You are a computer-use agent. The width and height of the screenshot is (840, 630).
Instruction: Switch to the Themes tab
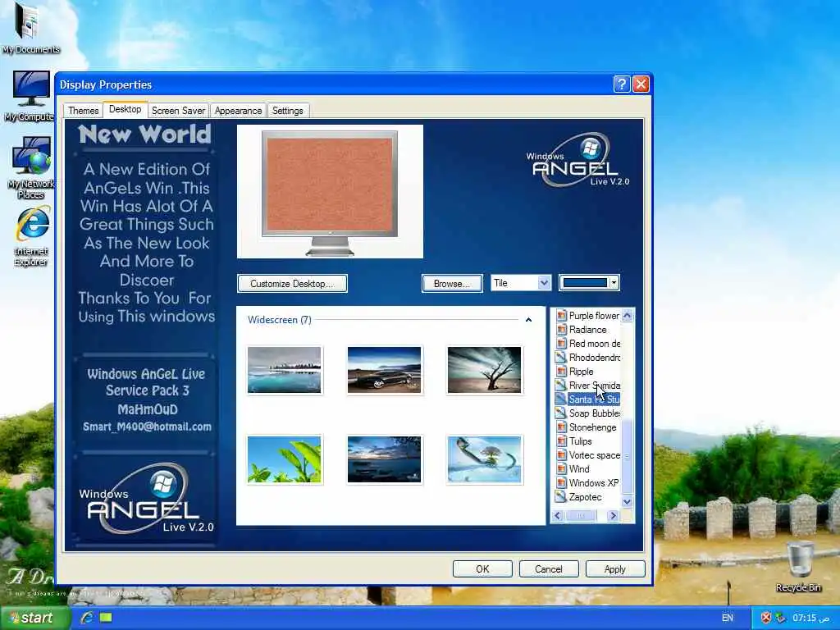[83, 111]
